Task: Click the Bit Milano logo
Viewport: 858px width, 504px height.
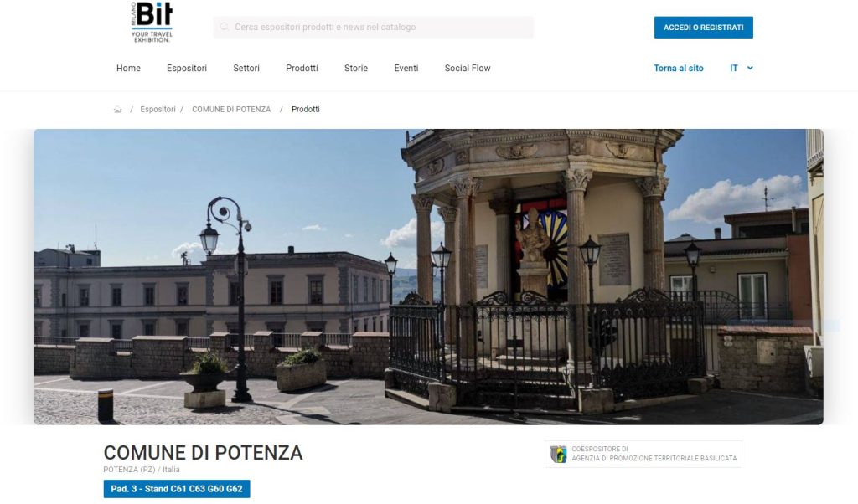Action: 152,22
